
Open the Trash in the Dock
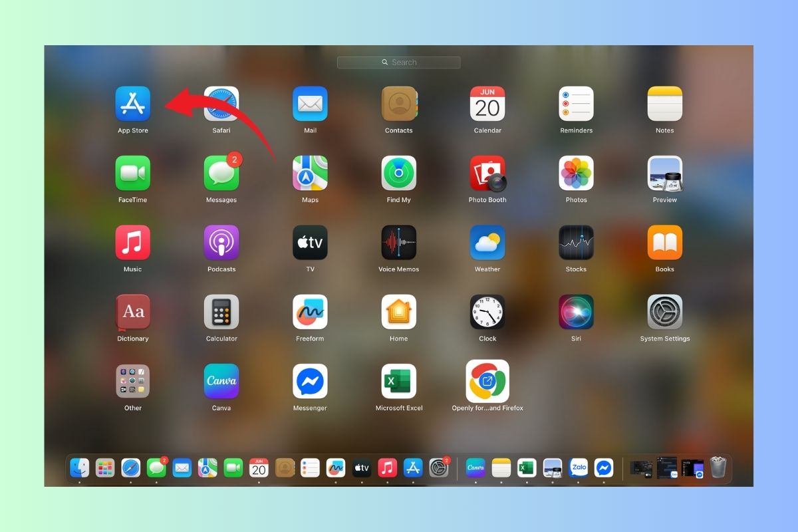click(x=718, y=467)
